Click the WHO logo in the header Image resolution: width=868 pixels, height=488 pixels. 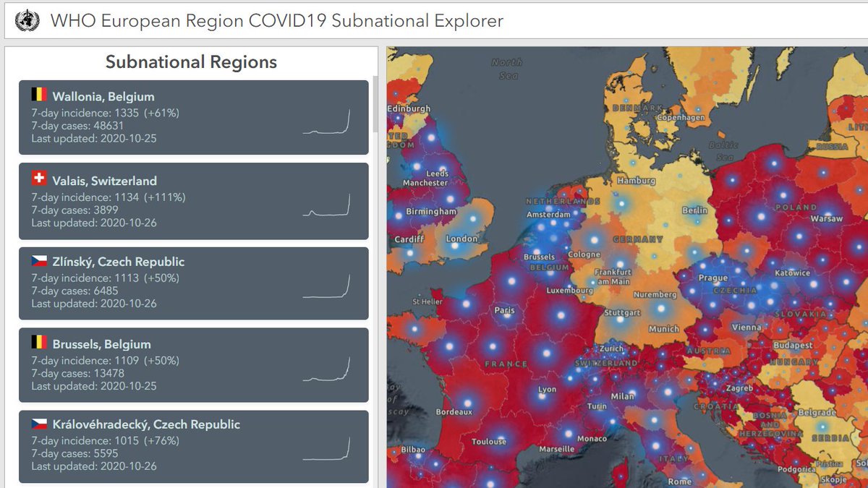(27, 20)
